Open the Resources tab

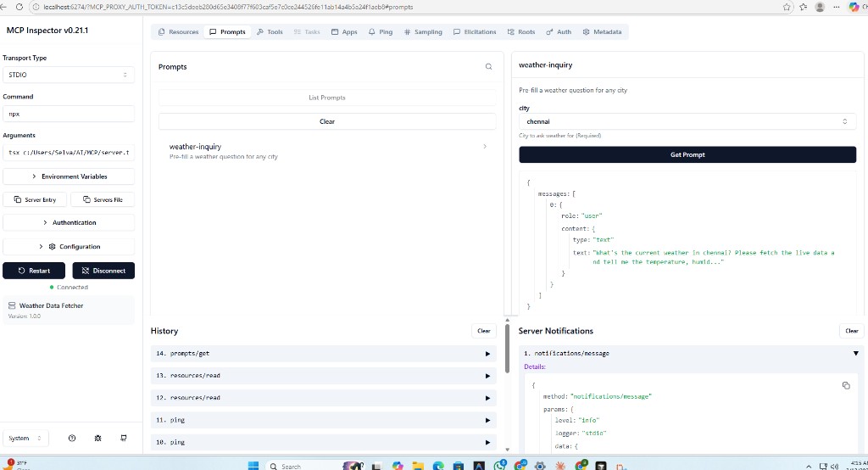click(178, 32)
